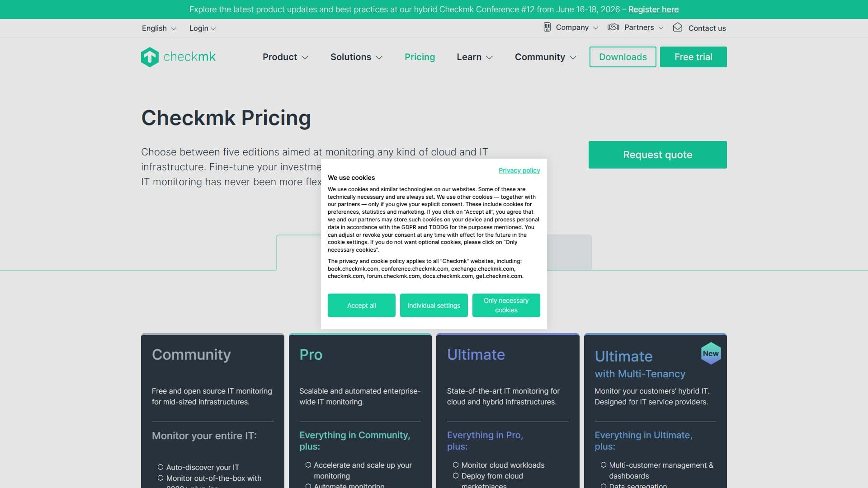Click the Contact us envelope icon
The height and width of the screenshot is (488, 868).
678,27
